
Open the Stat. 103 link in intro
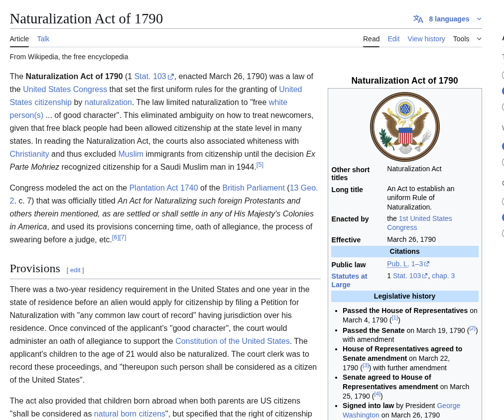150,77
